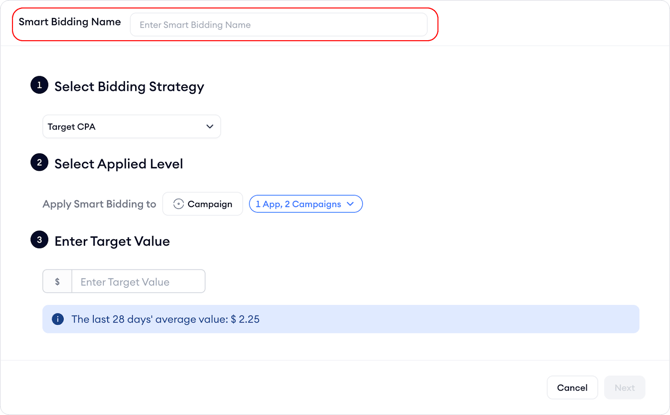
Task: Click the step 2 number badge
Action: coord(39,162)
